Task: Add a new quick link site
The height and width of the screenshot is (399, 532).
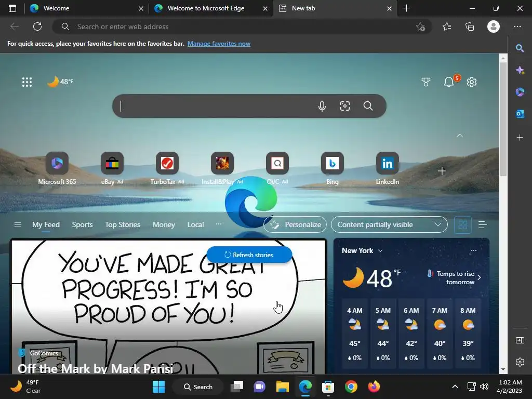Action: pyautogui.click(x=442, y=171)
